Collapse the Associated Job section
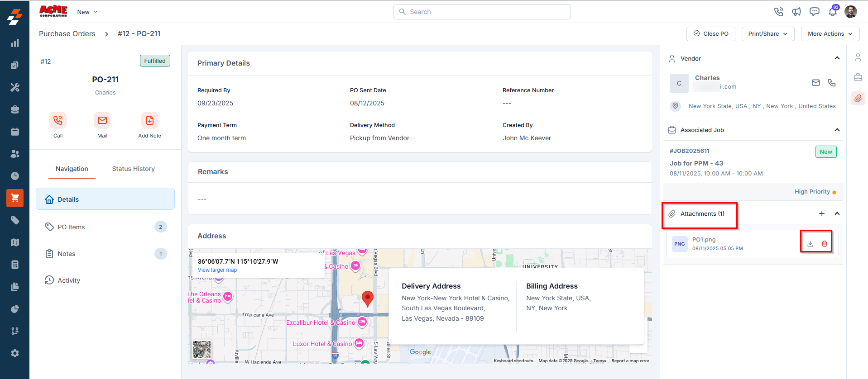 point(837,130)
